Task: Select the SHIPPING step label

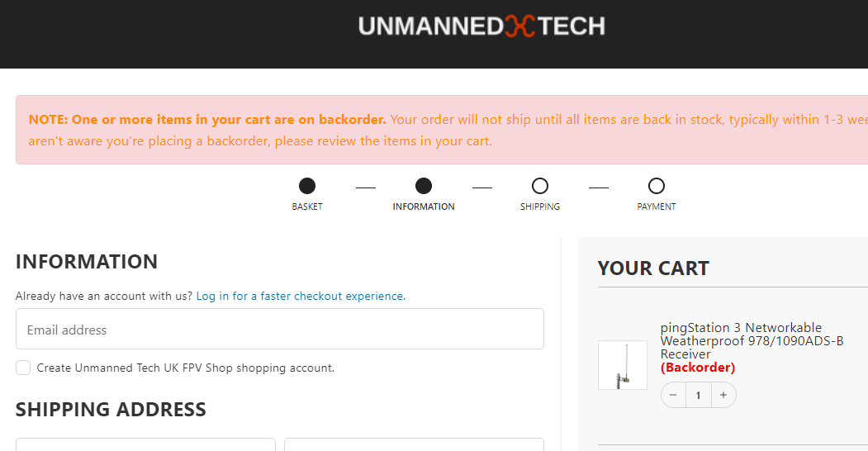Action: [x=540, y=207]
